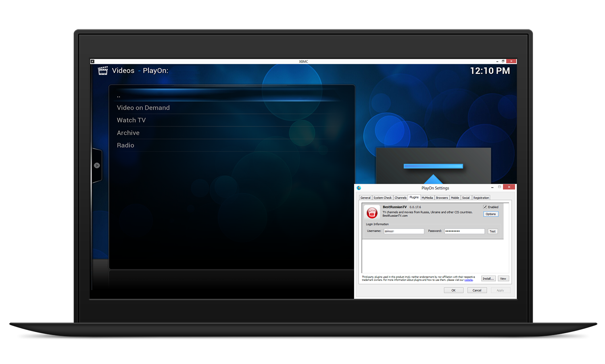This screenshot has height=364, width=605.
Task: Click the blue progress bar in XBMC
Action: pos(433,166)
